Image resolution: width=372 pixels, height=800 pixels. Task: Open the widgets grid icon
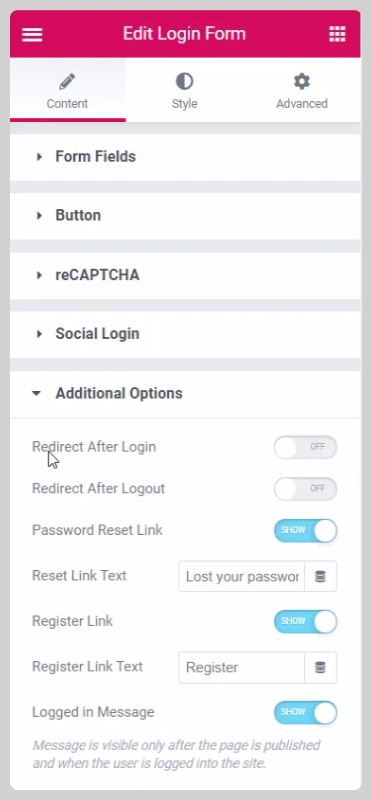(337, 34)
